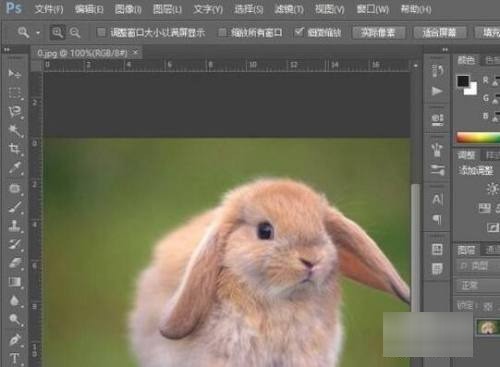
Task: Select the Crop tool
Action: pos(15,149)
